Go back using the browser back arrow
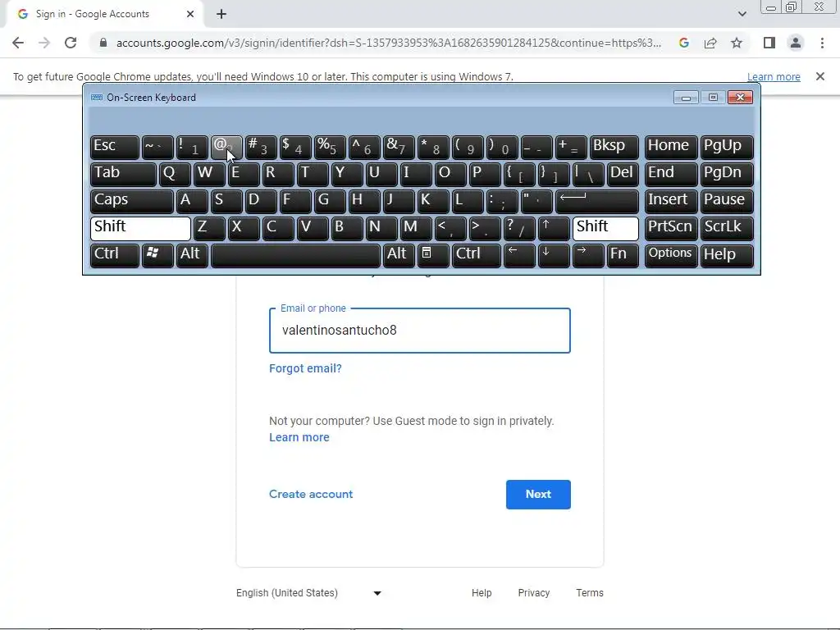This screenshot has height=630, width=840. (18, 43)
